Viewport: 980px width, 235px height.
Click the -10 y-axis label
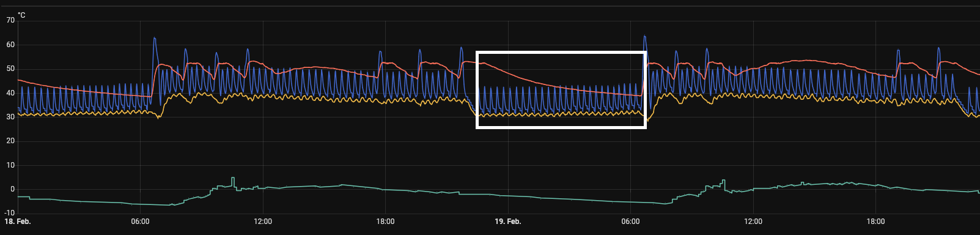pos(9,213)
